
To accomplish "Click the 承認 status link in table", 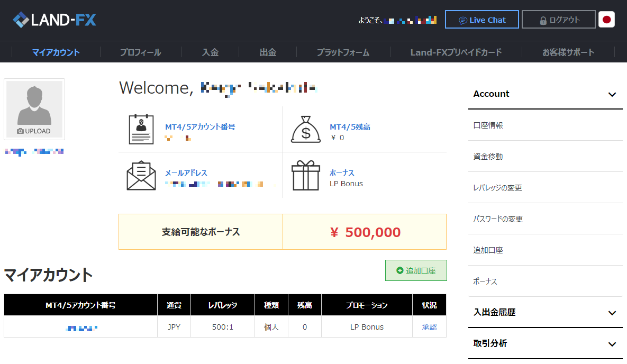I will [429, 327].
